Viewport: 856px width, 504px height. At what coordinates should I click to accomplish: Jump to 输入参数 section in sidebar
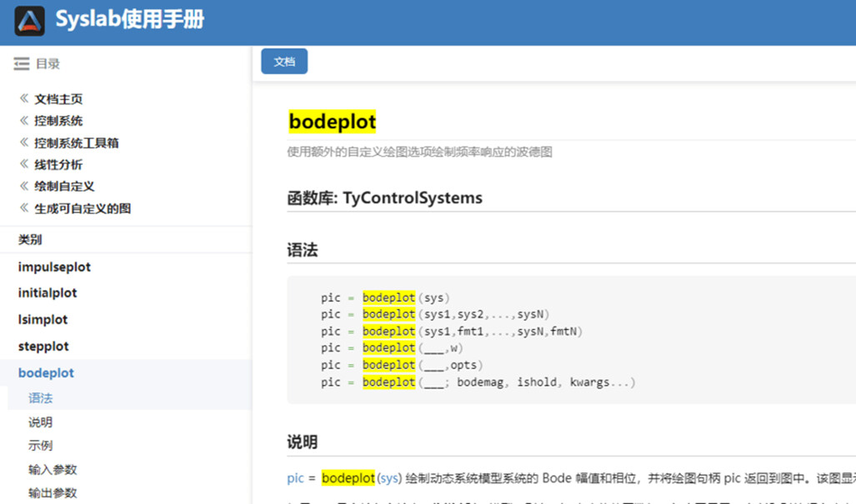tap(53, 469)
